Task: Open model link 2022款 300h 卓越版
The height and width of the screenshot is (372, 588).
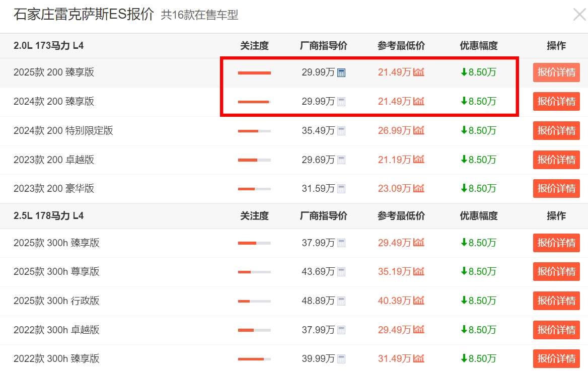Action: coord(56,330)
